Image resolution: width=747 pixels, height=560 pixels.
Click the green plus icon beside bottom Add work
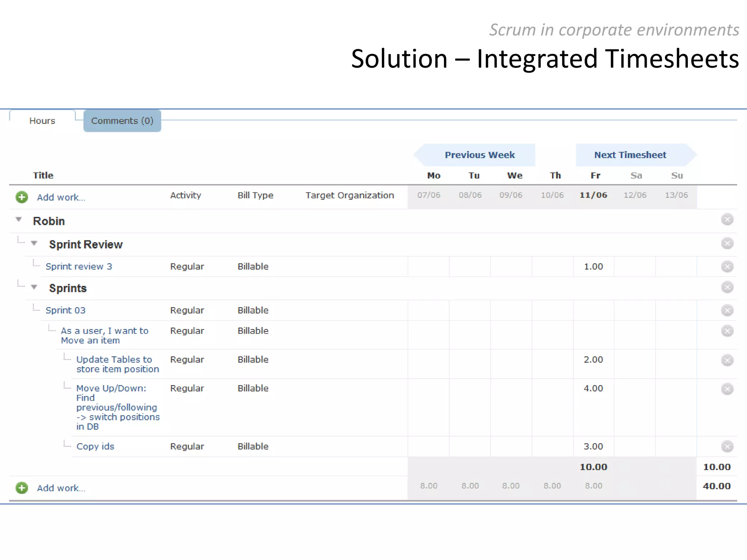coord(22,488)
